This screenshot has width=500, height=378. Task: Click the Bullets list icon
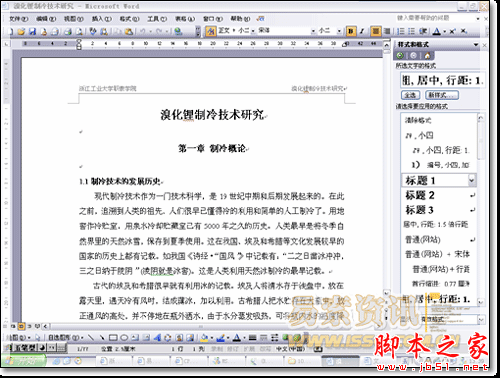[x=412, y=31]
